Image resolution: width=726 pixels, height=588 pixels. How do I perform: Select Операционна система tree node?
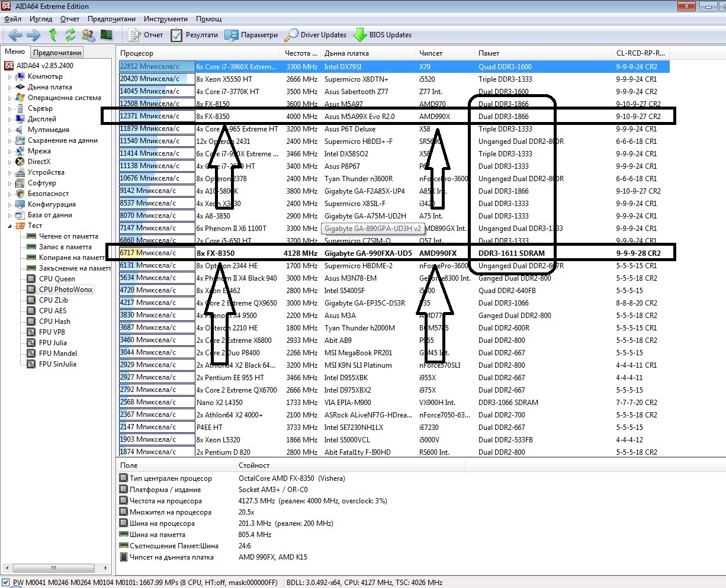coord(64,98)
